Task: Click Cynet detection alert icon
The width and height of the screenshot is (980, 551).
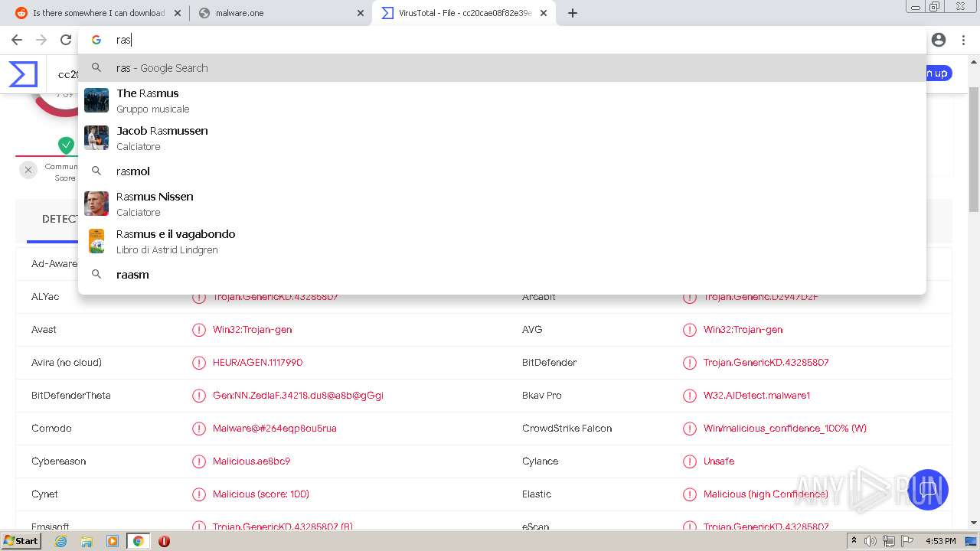Action: (x=198, y=494)
